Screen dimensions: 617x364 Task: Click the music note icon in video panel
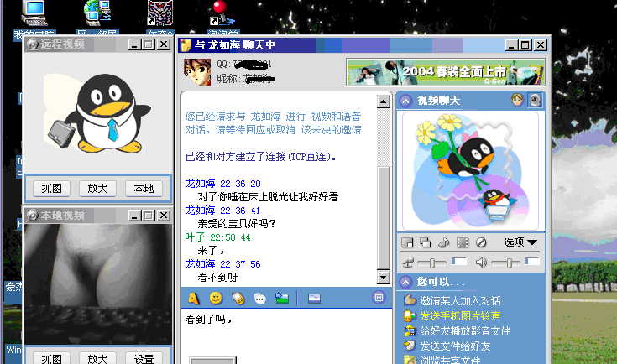[x=443, y=242]
